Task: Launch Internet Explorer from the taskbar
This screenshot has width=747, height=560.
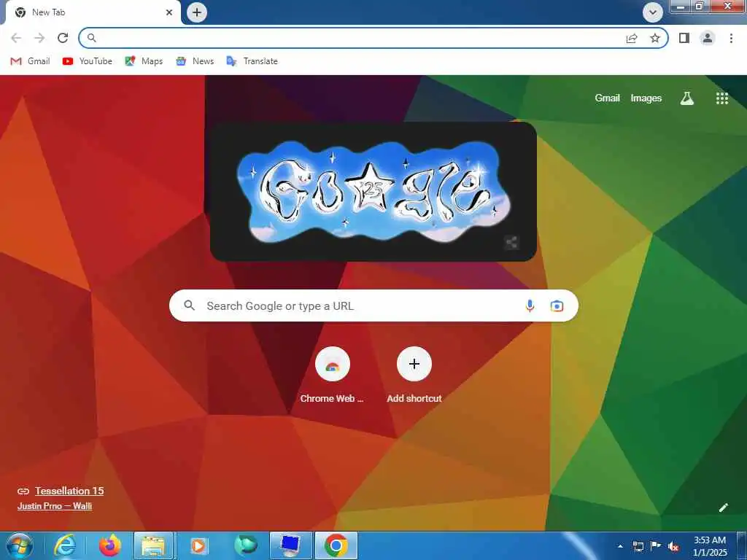Action: (64, 545)
